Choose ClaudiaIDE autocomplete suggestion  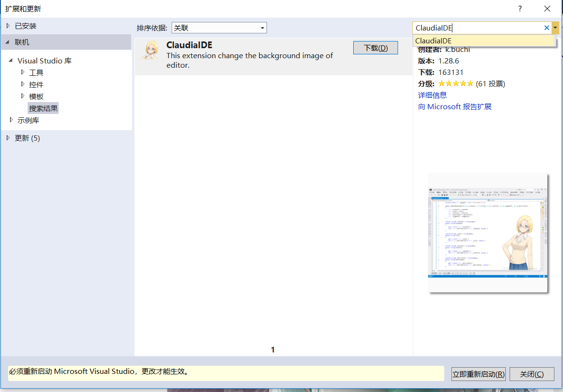(x=484, y=41)
